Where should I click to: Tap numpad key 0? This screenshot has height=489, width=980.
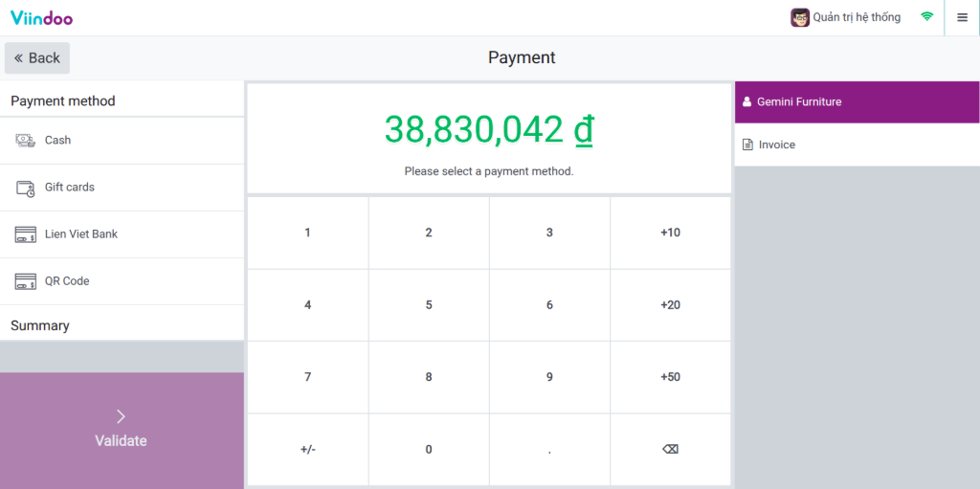(x=429, y=450)
